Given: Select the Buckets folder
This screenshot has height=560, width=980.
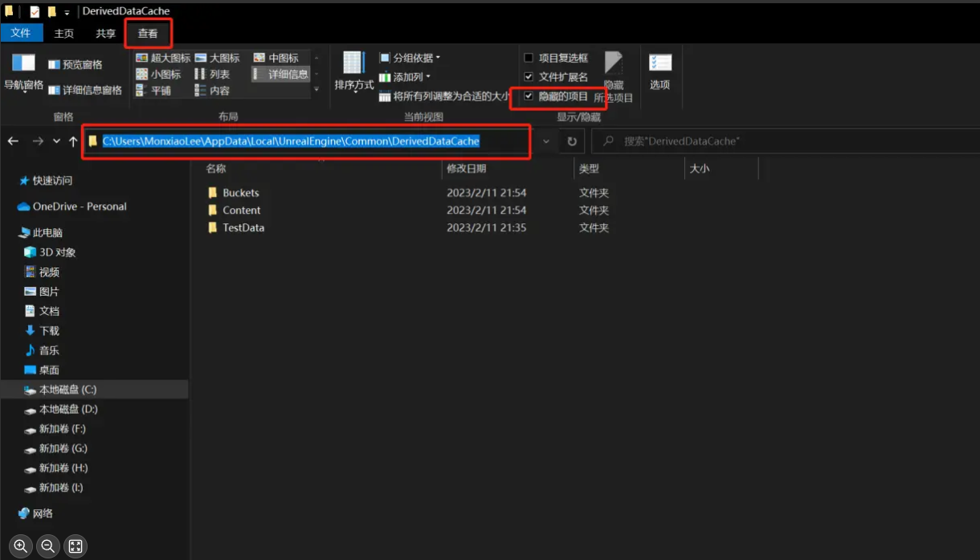Looking at the screenshot, I should click(x=240, y=193).
